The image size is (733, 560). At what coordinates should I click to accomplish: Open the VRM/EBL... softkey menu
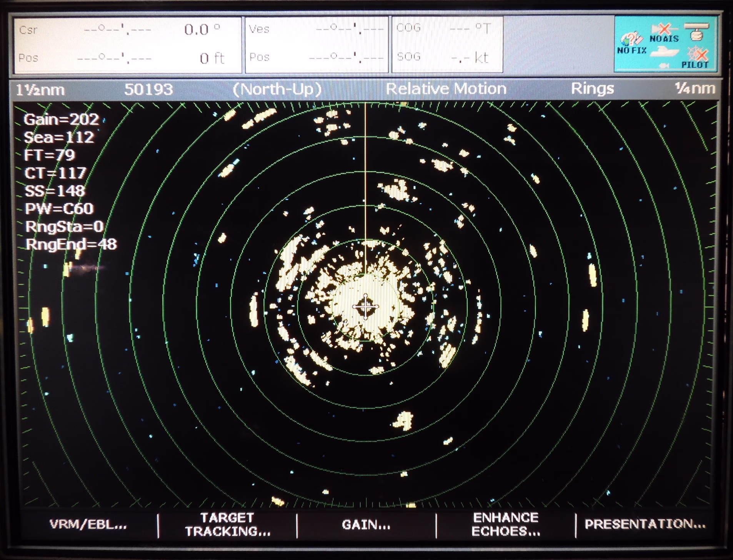coord(88,524)
